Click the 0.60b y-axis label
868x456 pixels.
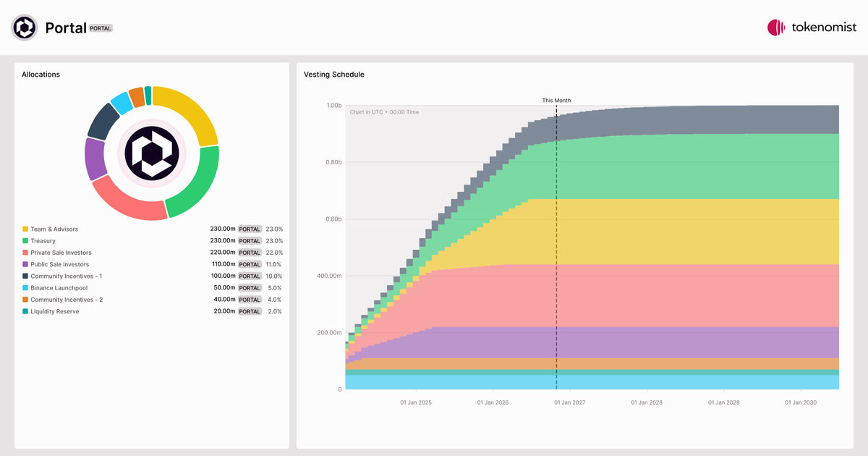pyautogui.click(x=333, y=219)
